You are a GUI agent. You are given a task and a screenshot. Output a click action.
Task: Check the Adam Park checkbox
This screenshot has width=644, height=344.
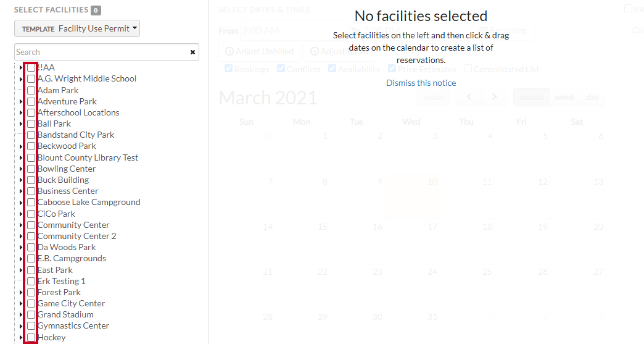(x=31, y=90)
